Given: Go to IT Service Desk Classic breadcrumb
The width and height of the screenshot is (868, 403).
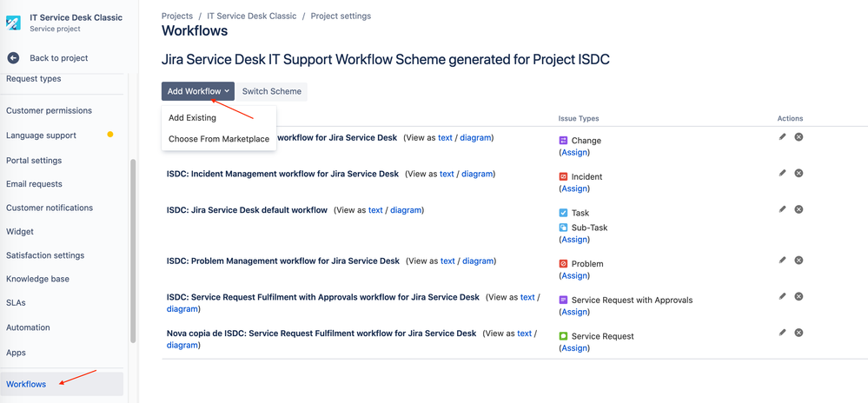Looking at the screenshot, I should (x=252, y=16).
